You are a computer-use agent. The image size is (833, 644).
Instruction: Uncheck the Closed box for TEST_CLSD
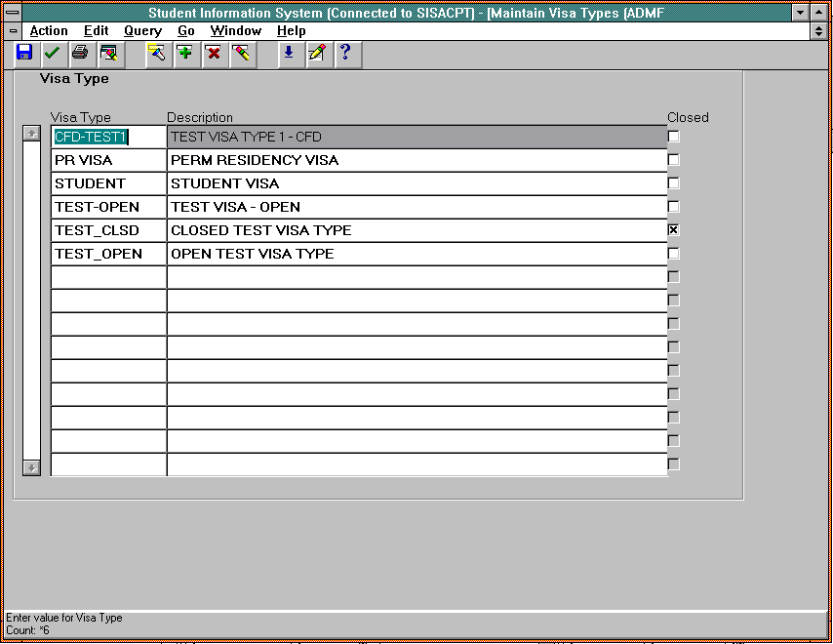[x=673, y=230]
